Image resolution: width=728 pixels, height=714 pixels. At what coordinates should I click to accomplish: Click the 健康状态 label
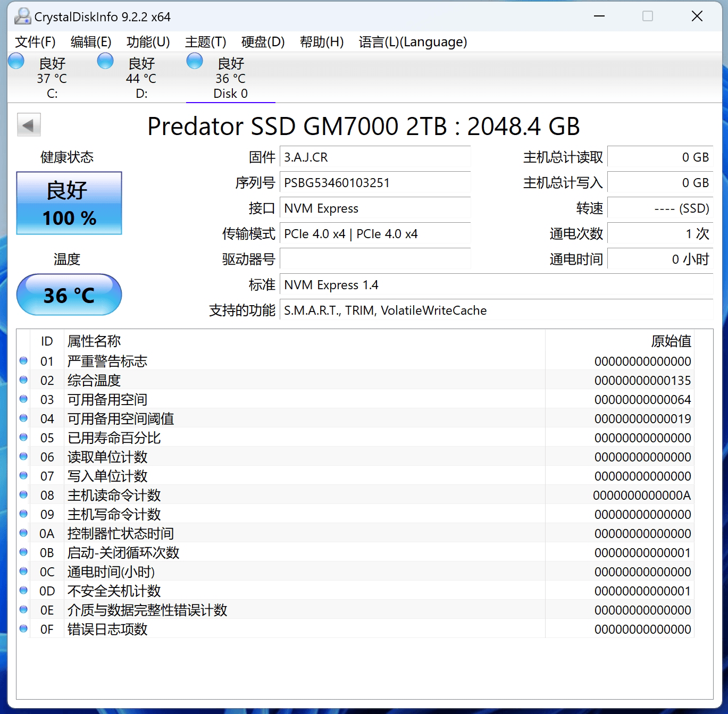67,157
